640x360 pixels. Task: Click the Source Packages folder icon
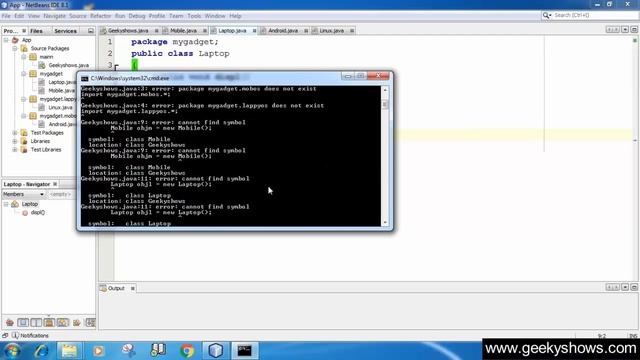(x=24, y=49)
